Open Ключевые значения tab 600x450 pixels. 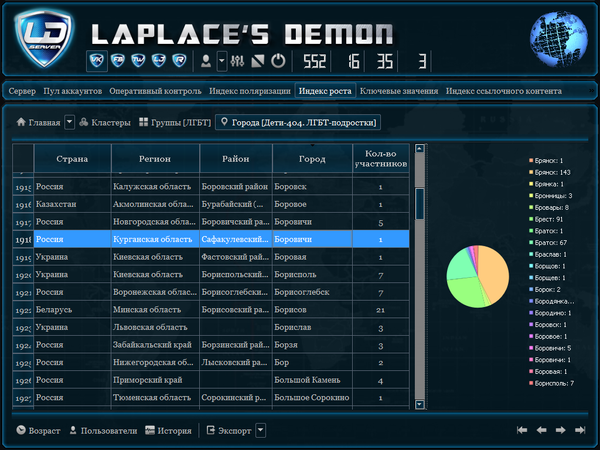(x=399, y=91)
